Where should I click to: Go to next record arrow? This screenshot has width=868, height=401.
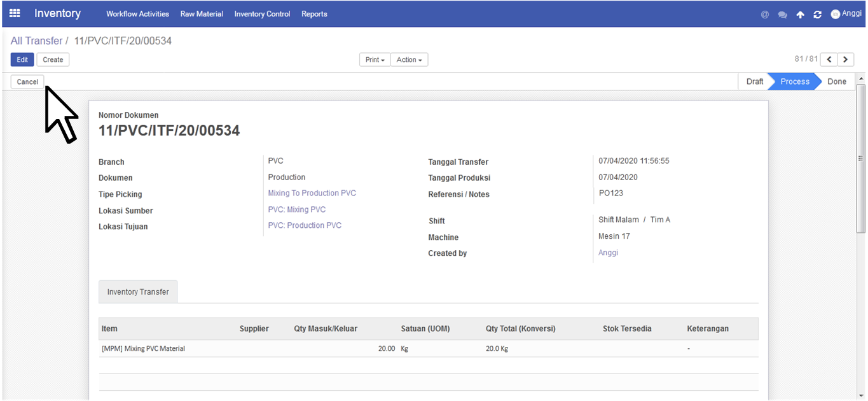845,59
